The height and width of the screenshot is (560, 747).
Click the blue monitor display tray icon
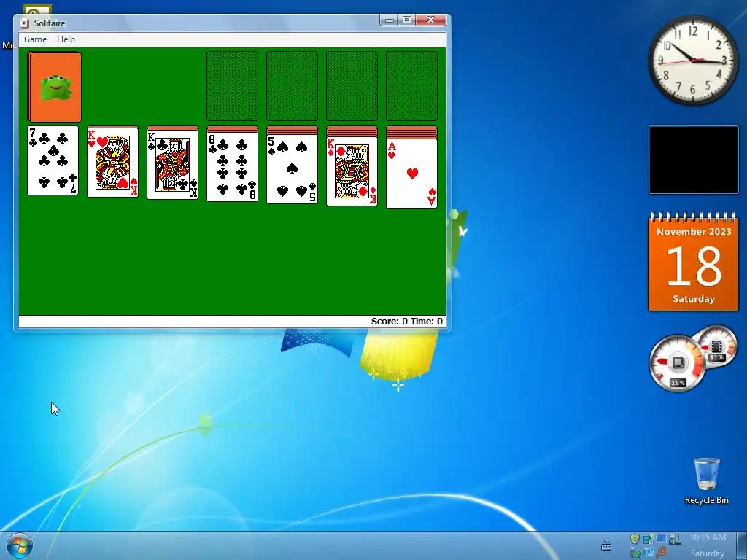click(661, 539)
